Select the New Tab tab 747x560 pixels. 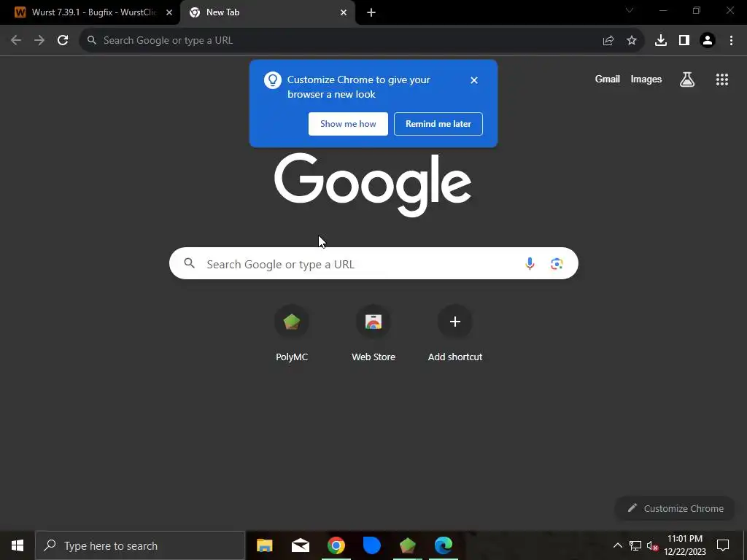(x=267, y=12)
